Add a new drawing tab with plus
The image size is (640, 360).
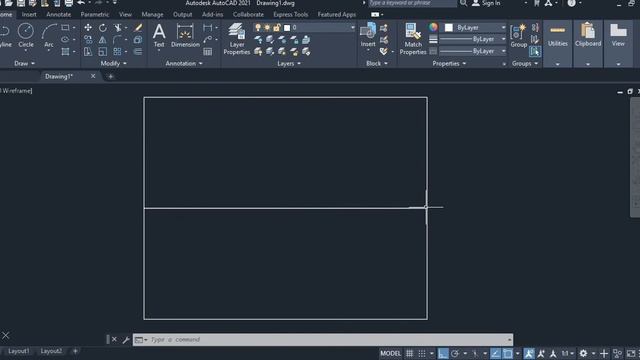pyautogui.click(x=110, y=76)
